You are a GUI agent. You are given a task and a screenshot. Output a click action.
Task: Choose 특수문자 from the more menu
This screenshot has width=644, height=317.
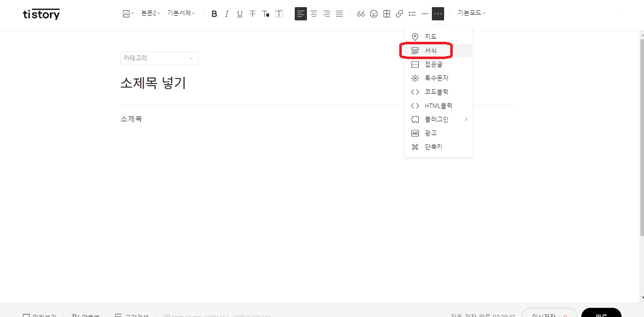438,78
